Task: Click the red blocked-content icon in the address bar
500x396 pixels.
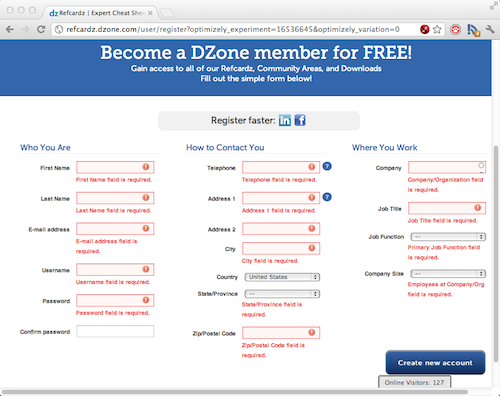Action: tap(424, 29)
